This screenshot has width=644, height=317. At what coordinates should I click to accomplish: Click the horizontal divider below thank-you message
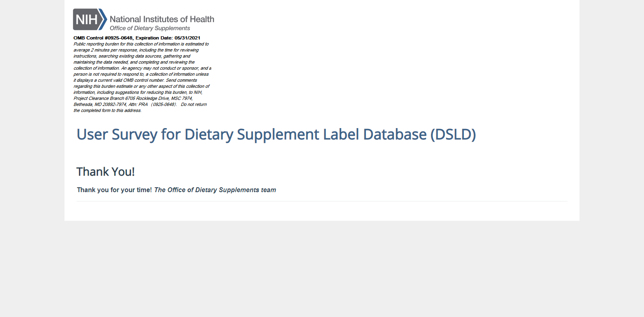[x=322, y=201]
